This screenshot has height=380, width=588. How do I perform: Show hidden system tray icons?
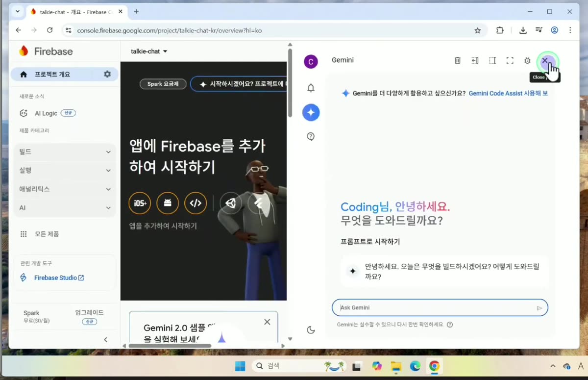coord(553,366)
